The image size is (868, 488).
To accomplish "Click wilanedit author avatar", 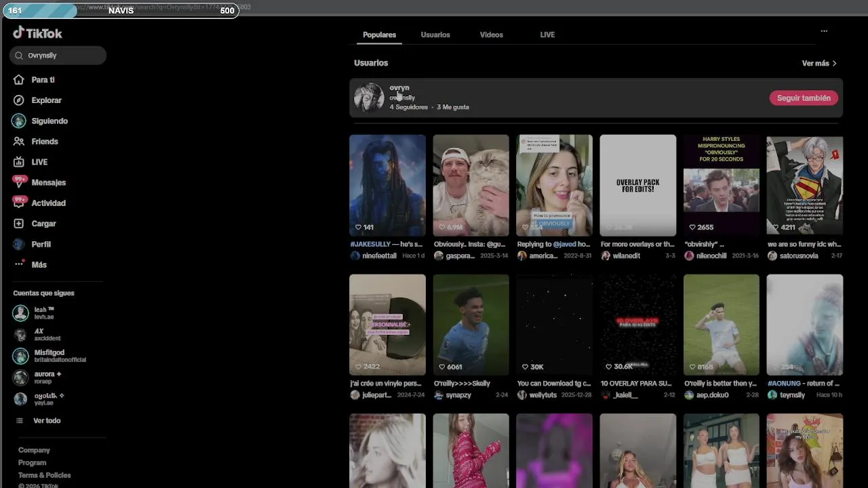I will click(606, 256).
